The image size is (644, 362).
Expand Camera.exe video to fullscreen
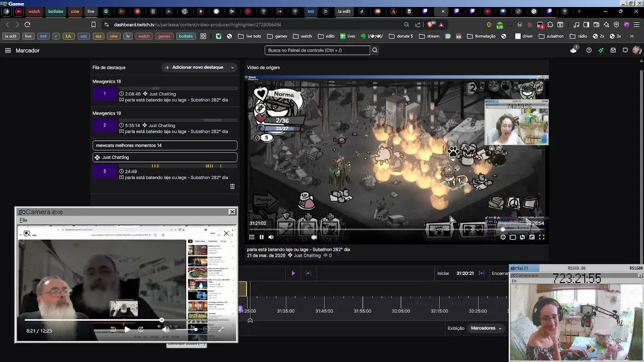[221, 330]
